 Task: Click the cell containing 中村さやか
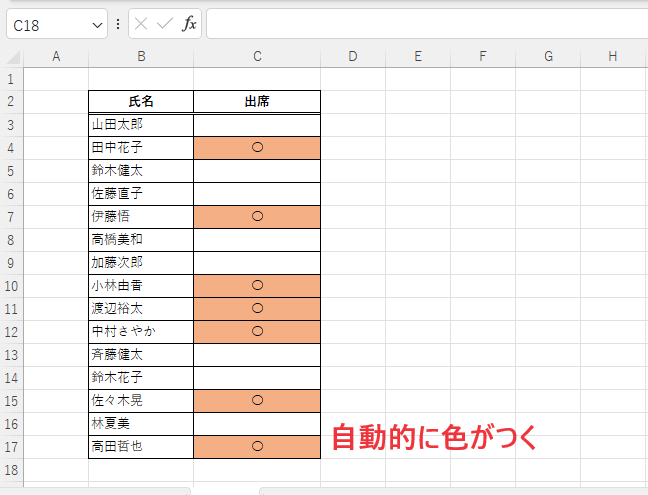coord(141,332)
